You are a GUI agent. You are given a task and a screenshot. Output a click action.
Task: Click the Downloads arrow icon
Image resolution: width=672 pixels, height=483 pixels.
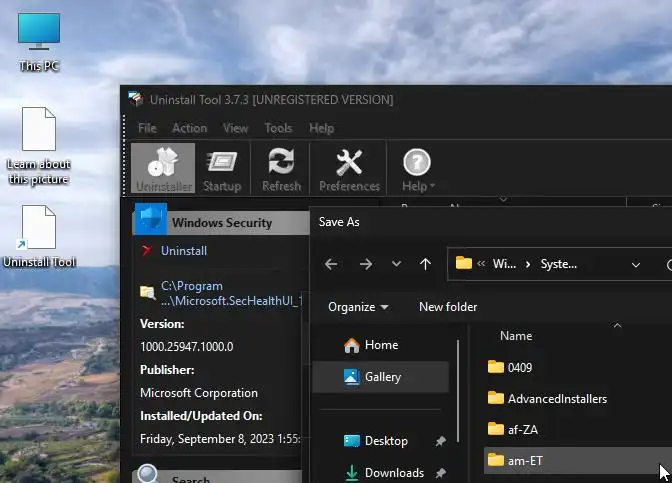coord(351,472)
